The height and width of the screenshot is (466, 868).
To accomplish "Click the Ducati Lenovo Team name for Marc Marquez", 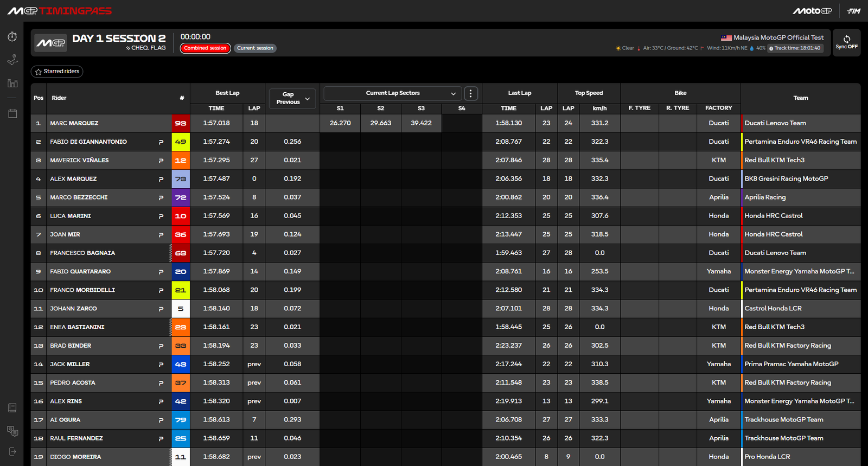I will tap(775, 123).
